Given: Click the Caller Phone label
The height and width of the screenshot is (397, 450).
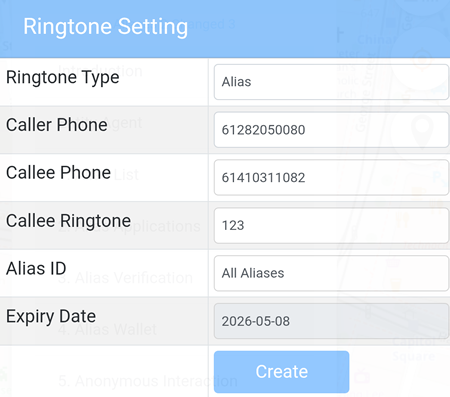Looking at the screenshot, I should click(x=57, y=125).
